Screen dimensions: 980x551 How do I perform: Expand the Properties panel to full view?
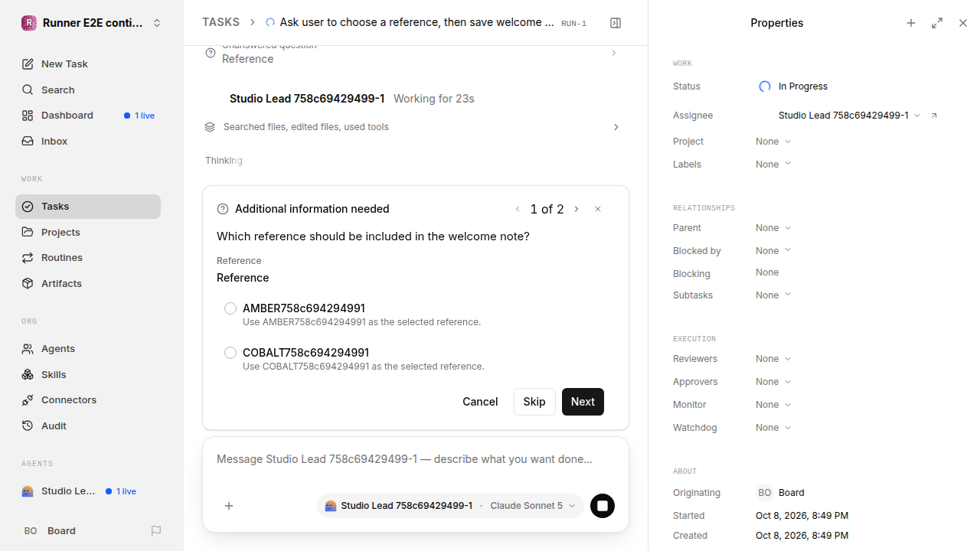tap(937, 23)
